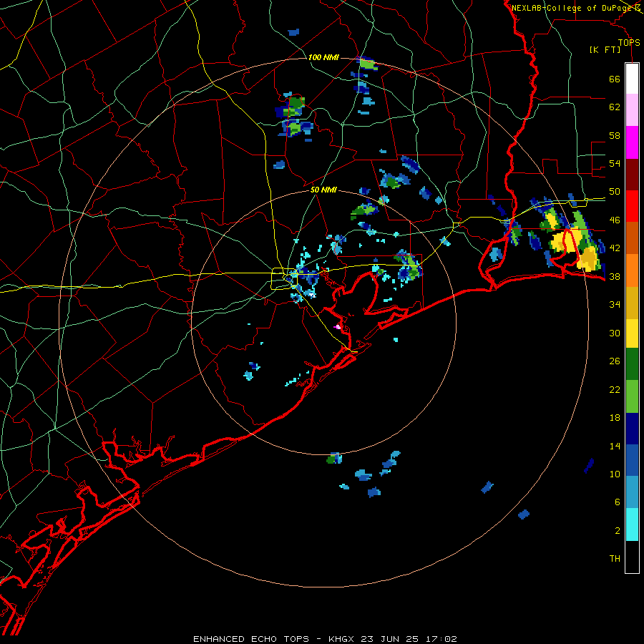Click the gold legend swatch
Viewport: 644px width, 644px height.
pos(632,303)
